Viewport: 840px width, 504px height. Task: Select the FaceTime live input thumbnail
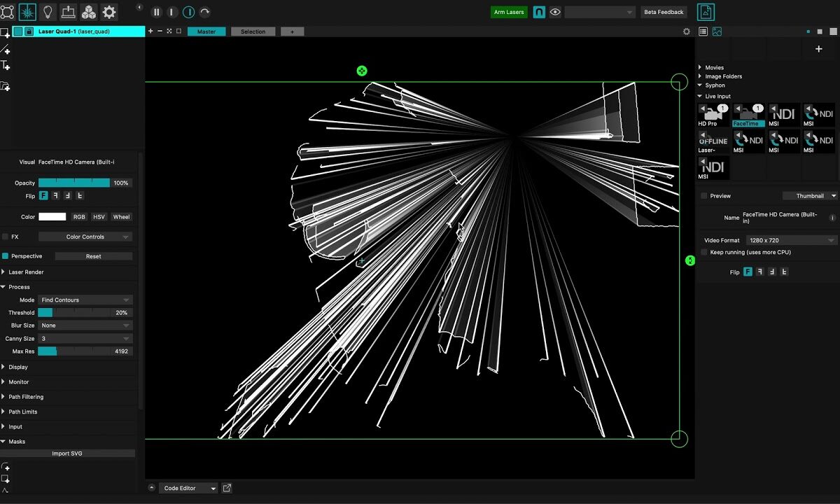748,115
